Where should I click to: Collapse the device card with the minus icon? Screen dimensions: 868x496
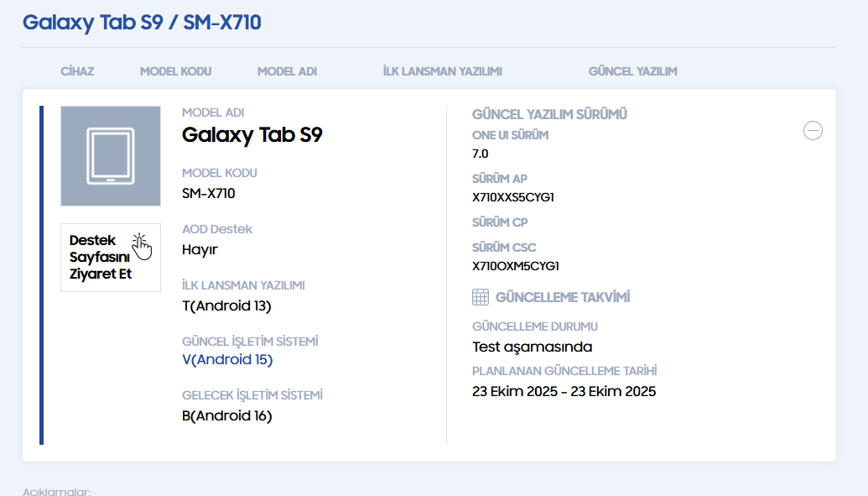click(813, 131)
